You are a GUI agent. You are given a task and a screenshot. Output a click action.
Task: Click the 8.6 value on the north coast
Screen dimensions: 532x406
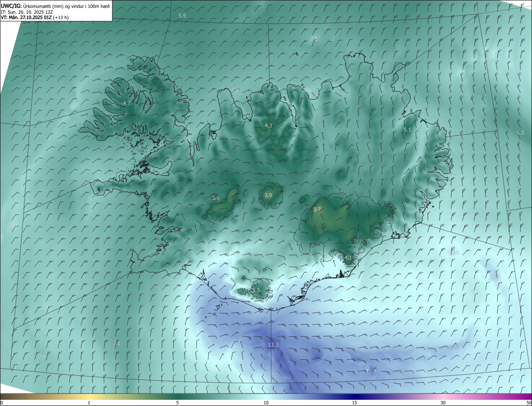(308, 90)
